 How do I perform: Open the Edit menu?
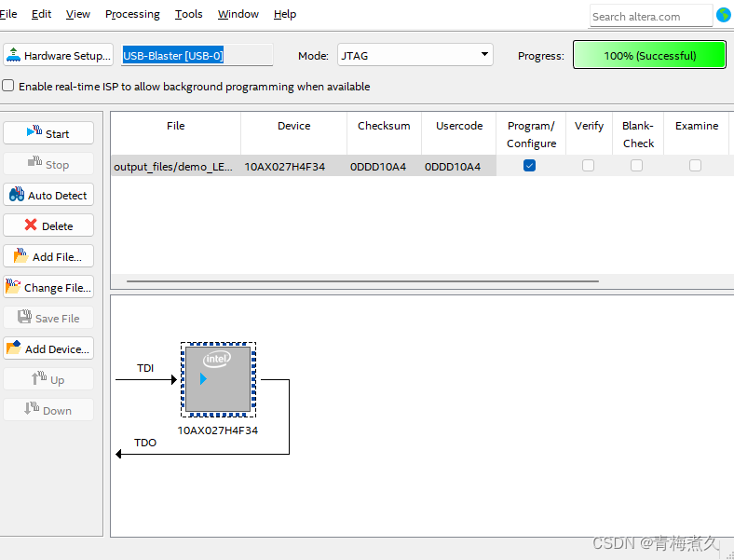point(41,14)
